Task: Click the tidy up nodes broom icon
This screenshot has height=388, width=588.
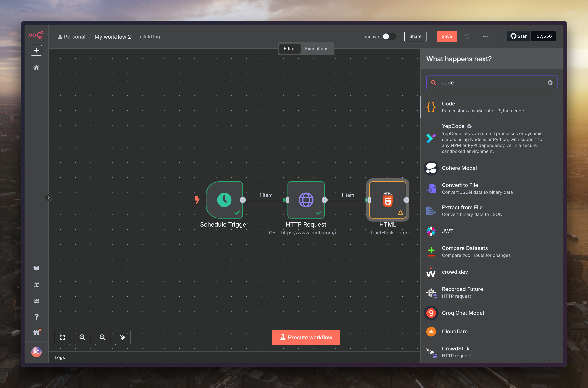Action: [123, 337]
